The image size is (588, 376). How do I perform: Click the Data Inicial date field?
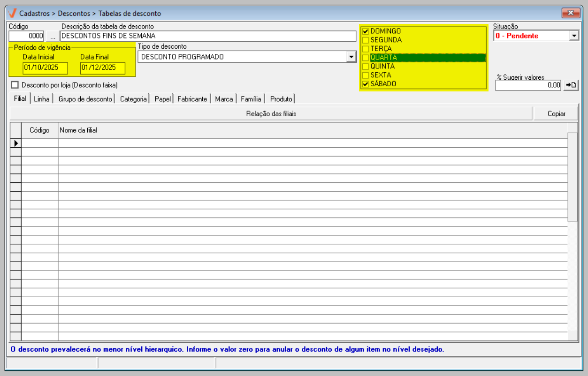[45, 68]
